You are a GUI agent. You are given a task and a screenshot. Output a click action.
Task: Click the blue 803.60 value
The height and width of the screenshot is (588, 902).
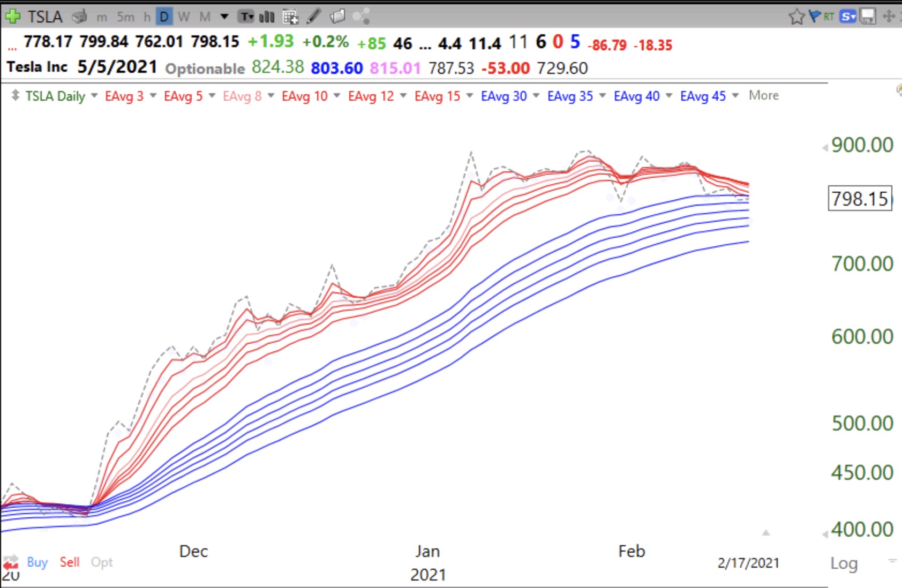(x=337, y=68)
